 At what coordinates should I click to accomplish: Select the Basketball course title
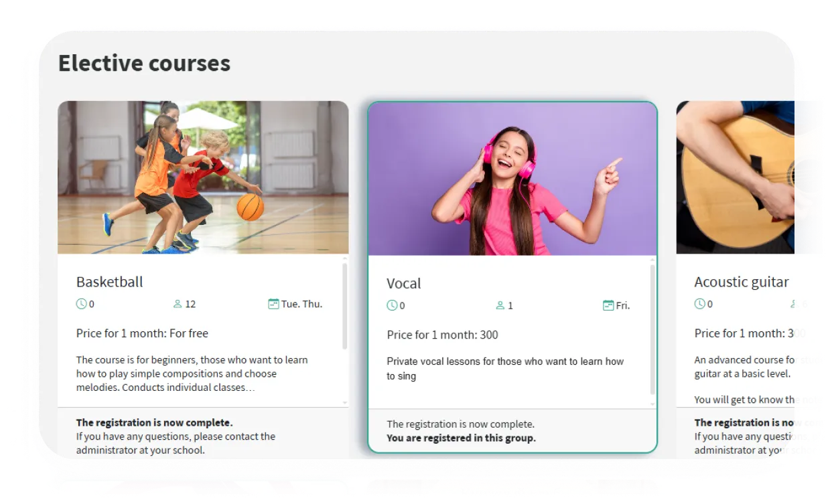click(x=110, y=282)
